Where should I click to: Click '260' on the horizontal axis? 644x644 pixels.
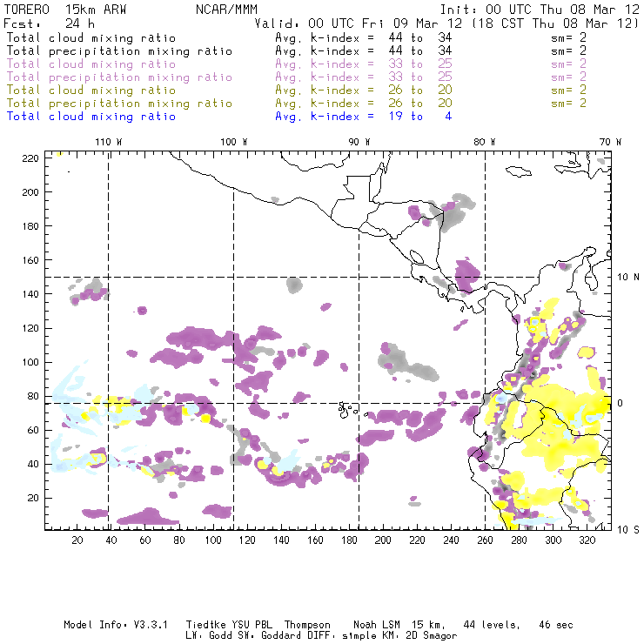coord(485,540)
